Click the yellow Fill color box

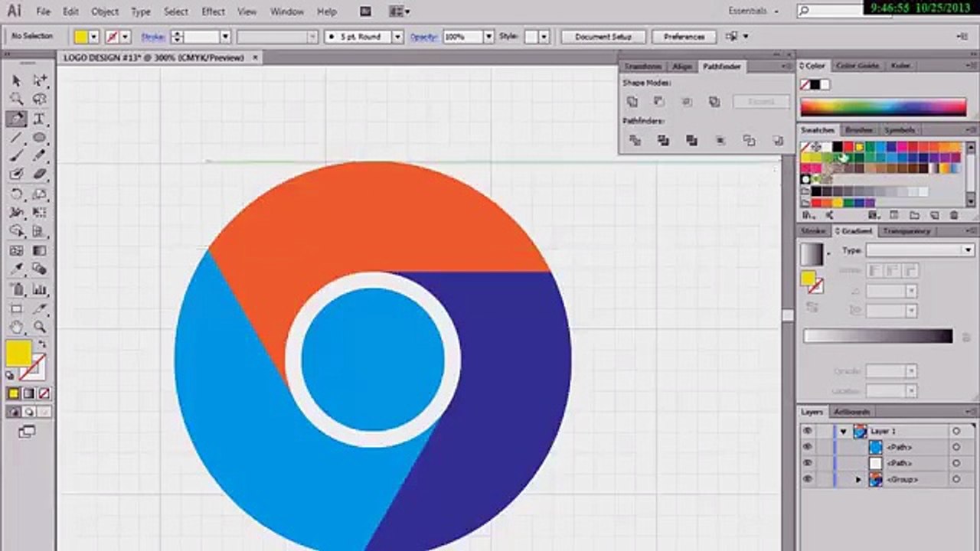(18, 354)
